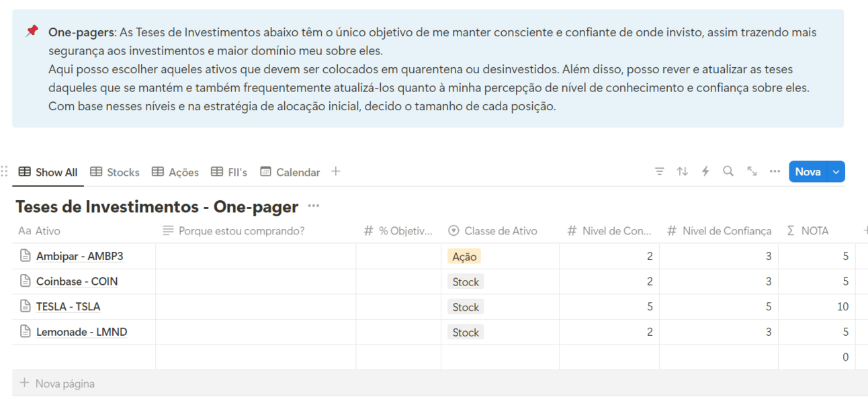Open the Ambipar - AMBP3 page
Screen dimensions: 868x401
(x=80, y=256)
